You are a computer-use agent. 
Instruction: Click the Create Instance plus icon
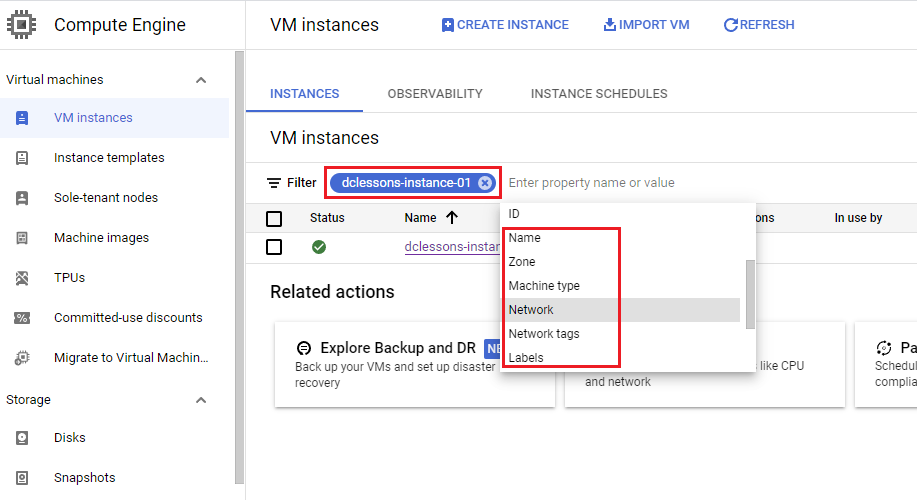(447, 25)
